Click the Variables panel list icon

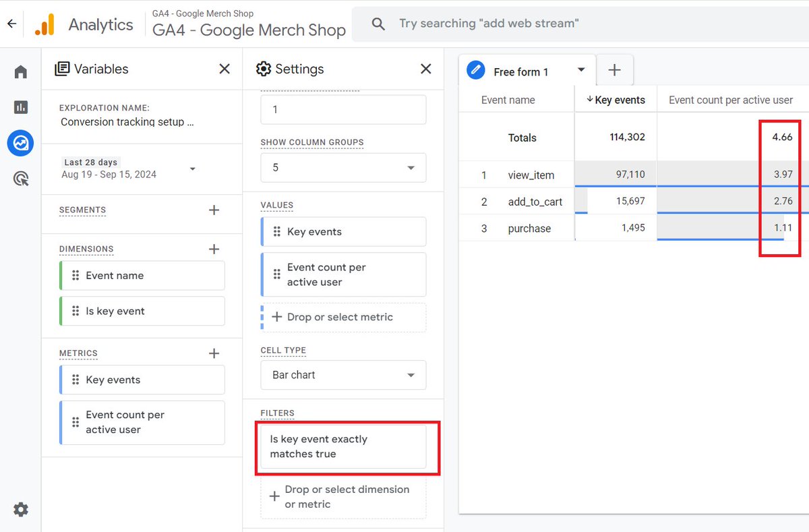[63, 69]
